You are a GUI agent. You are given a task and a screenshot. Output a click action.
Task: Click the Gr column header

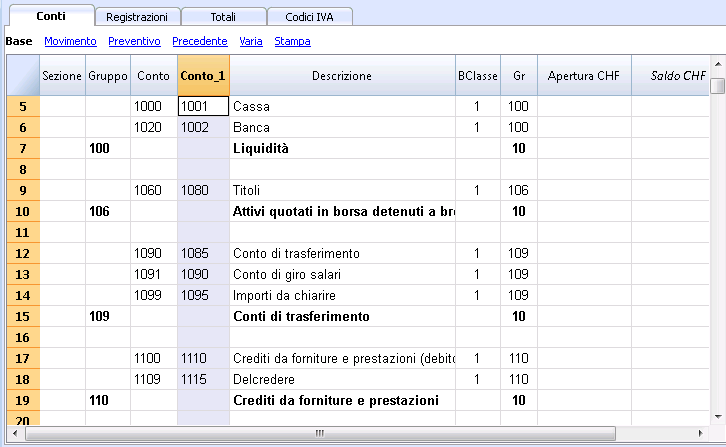click(519, 76)
